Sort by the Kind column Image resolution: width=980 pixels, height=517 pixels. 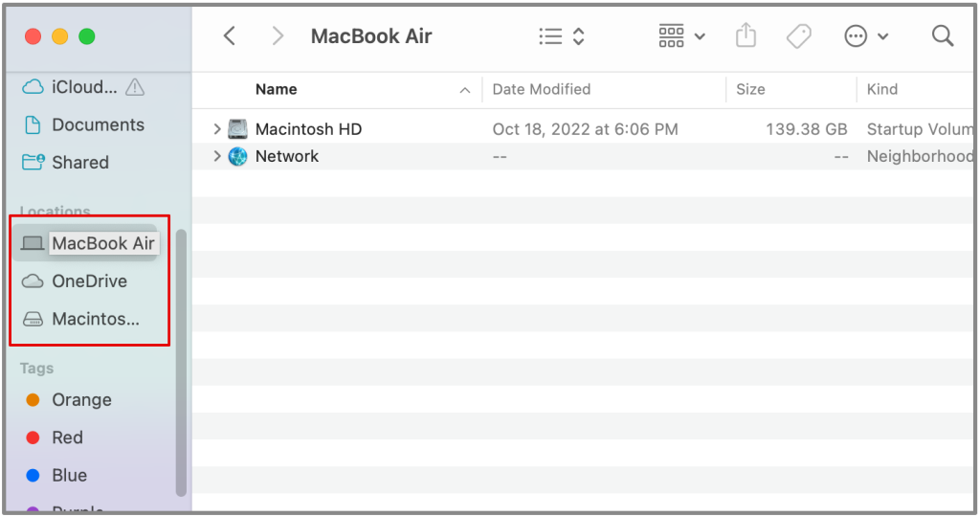(881, 89)
